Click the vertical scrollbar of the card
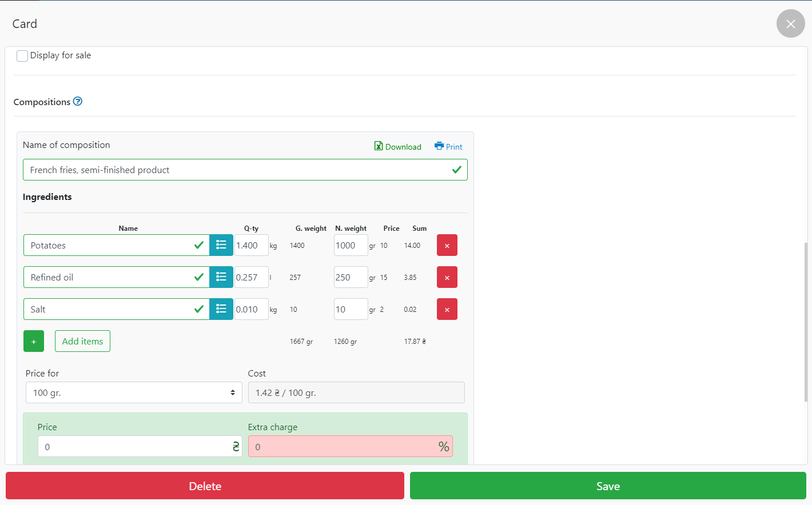The width and height of the screenshot is (812, 505). (806, 320)
